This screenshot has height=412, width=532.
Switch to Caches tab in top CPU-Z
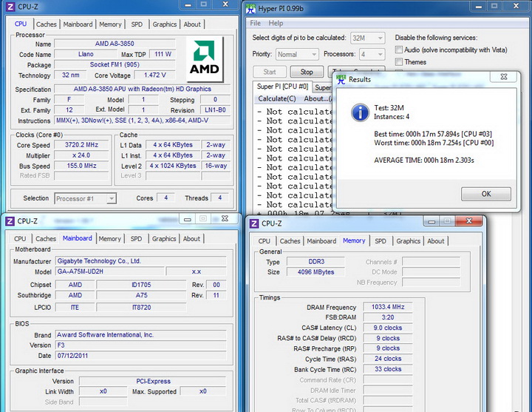point(46,24)
